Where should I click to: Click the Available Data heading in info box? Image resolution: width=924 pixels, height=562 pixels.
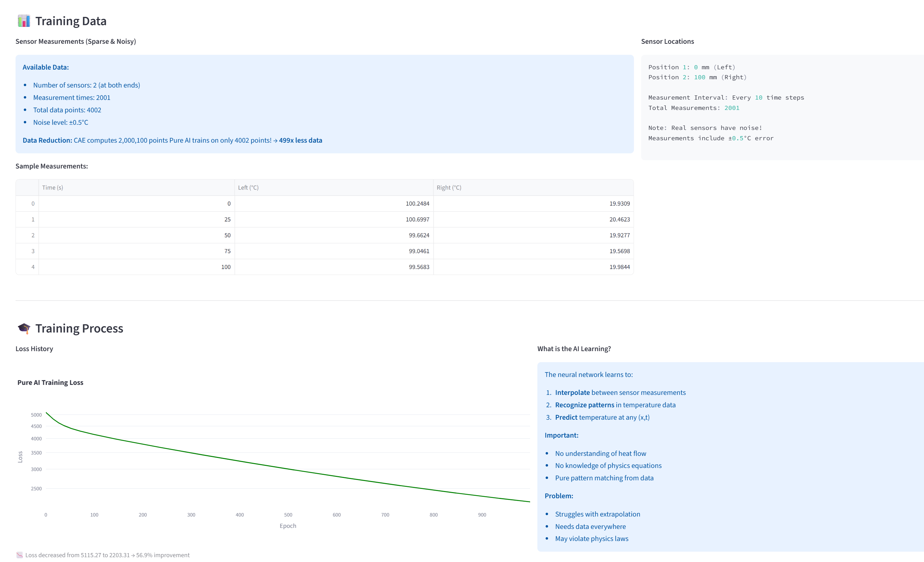click(46, 67)
